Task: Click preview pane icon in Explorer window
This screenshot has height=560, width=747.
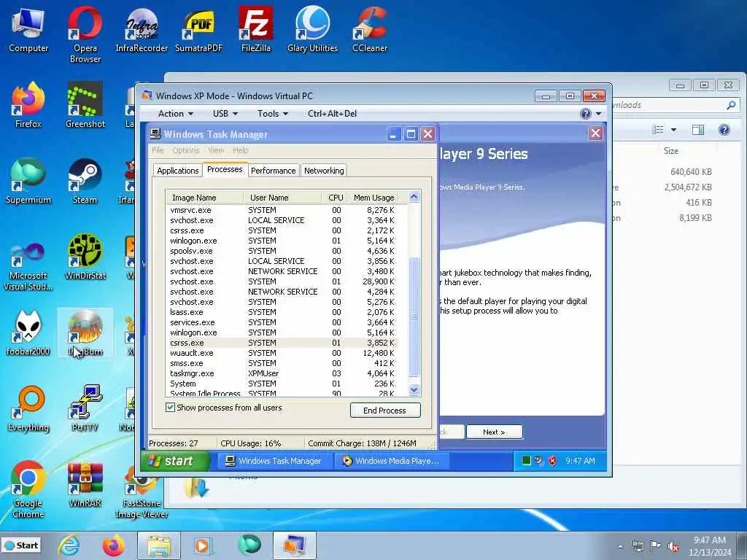Action: click(x=698, y=130)
